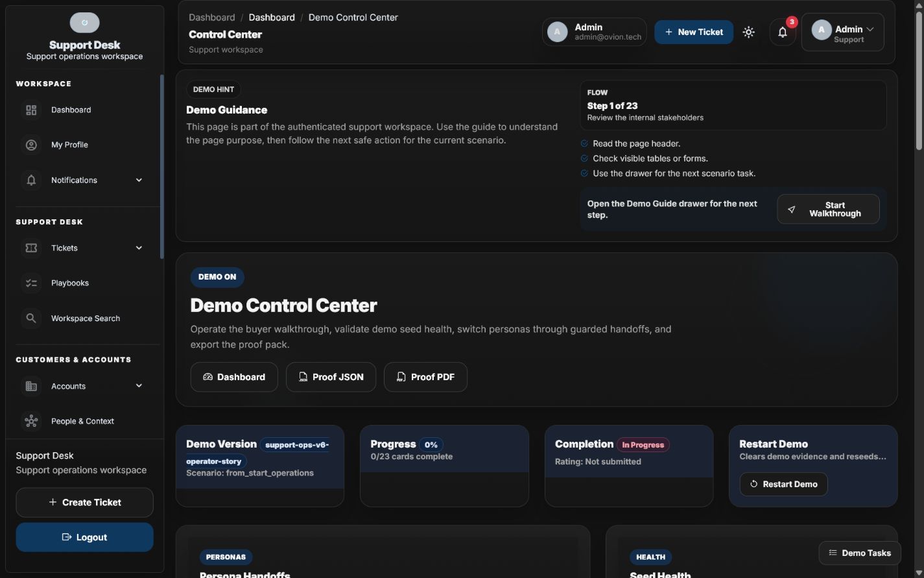Click '0/23 cards complete' text
This screenshot has width=924, height=578.
click(412, 457)
